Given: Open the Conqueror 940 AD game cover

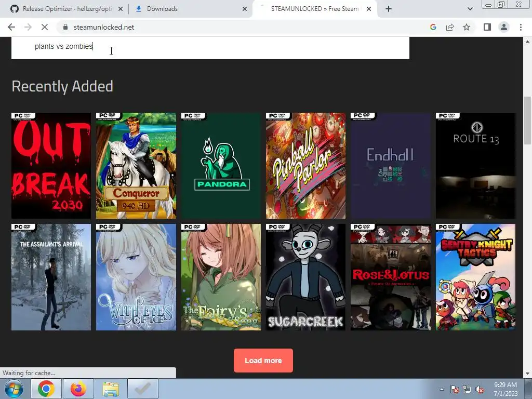Looking at the screenshot, I should (x=136, y=166).
